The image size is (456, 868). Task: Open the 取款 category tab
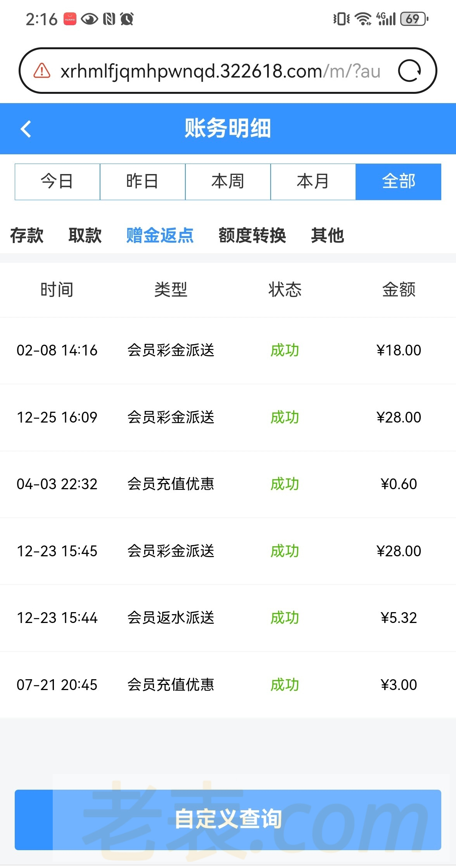coord(85,235)
